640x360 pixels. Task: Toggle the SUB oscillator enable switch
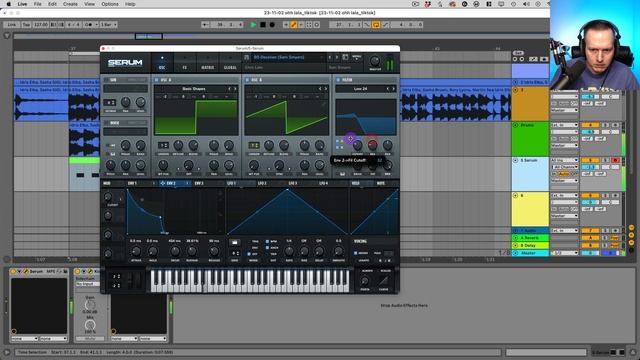107,80
